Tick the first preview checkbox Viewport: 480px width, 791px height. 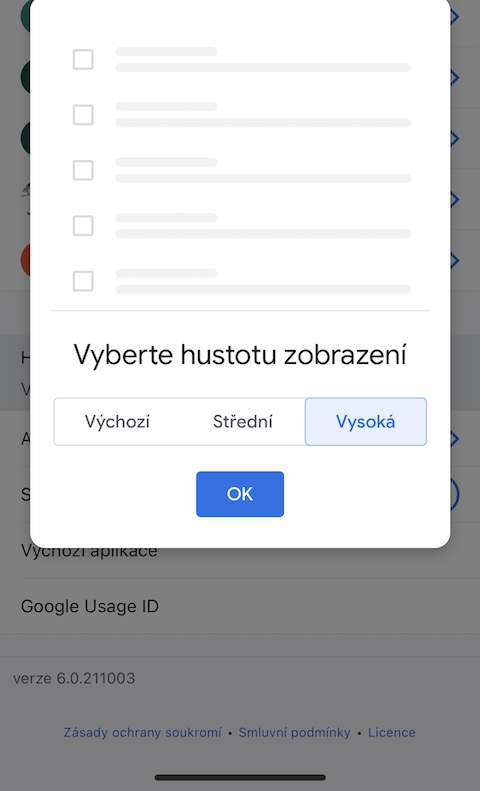pos(83,60)
